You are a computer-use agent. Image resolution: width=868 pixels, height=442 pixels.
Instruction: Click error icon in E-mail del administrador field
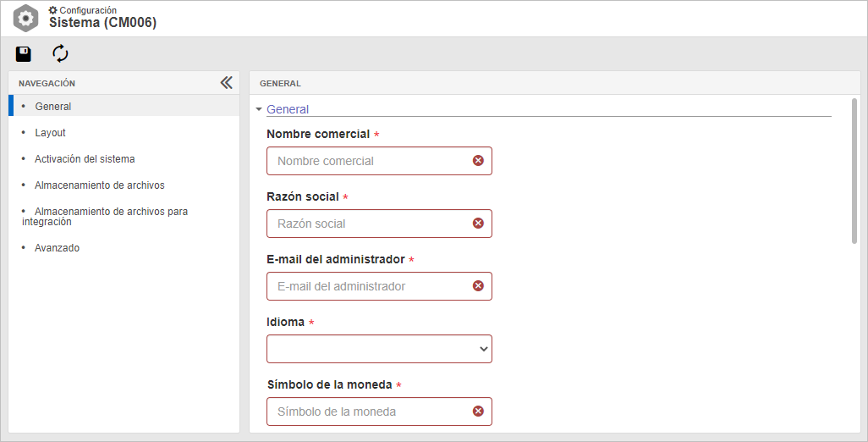478,286
